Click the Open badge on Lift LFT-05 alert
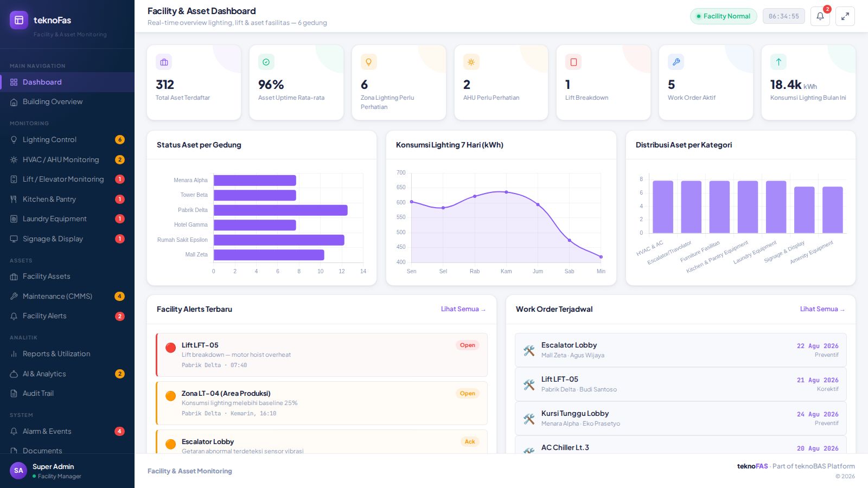868x488 pixels. pos(468,345)
